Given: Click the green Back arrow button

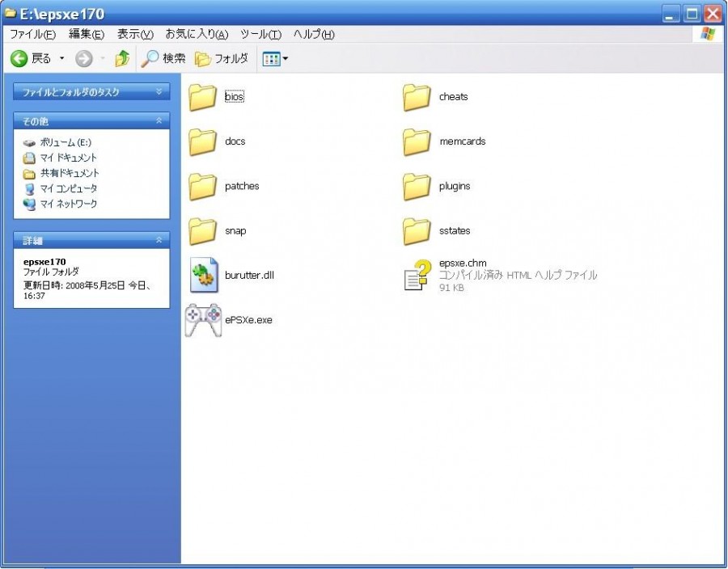Looking at the screenshot, I should (x=19, y=58).
